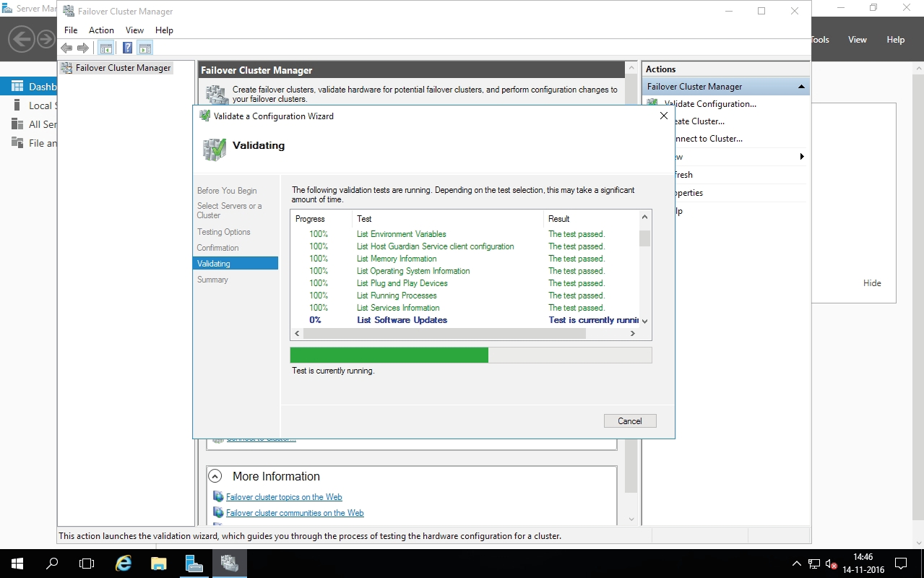Image resolution: width=924 pixels, height=578 pixels.
Task: Click the blue Help toolbar icon
Action: [127, 48]
